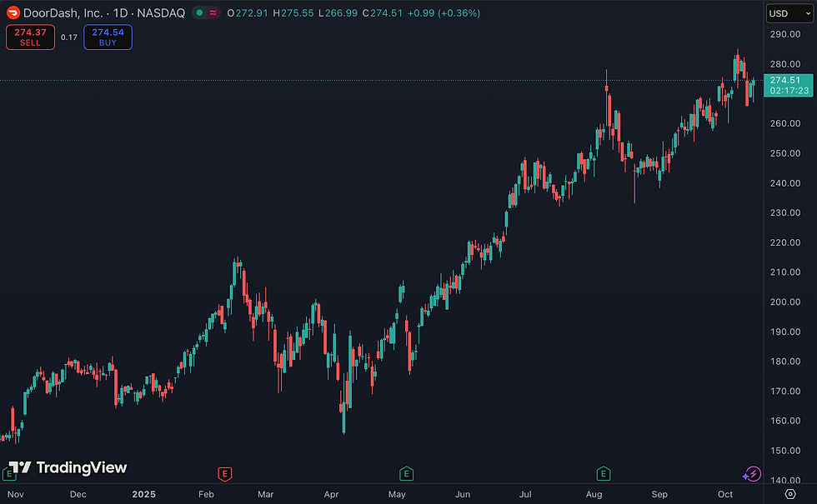Click the 274.37 SELL button
817x504 pixels.
[x=30, y=37]
